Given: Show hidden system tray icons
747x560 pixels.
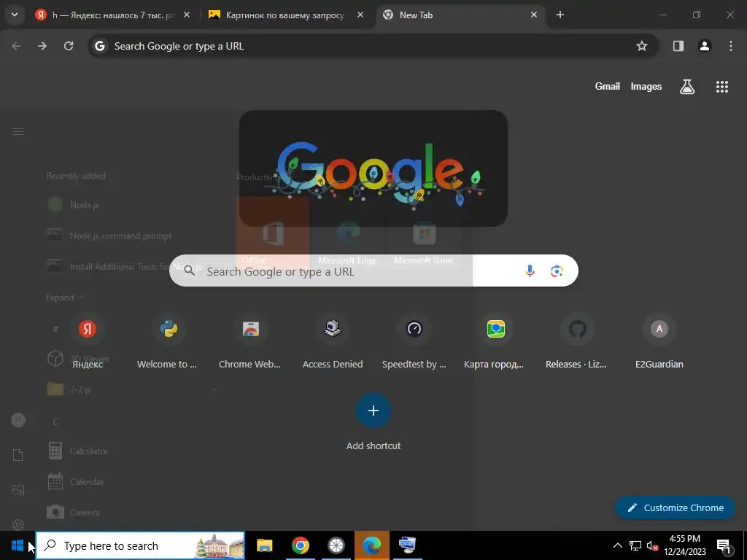Looking at the screenshot, I should point(617,545).
